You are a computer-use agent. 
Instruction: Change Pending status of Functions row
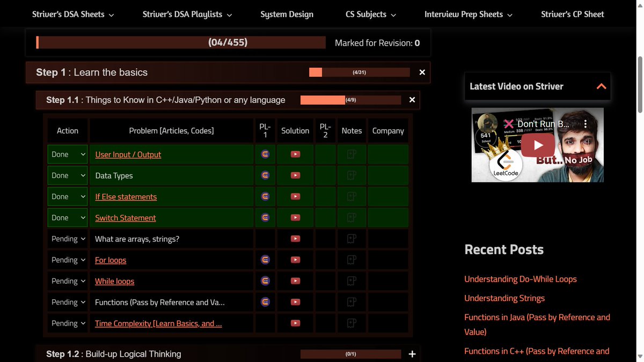(x=68, y=302)
